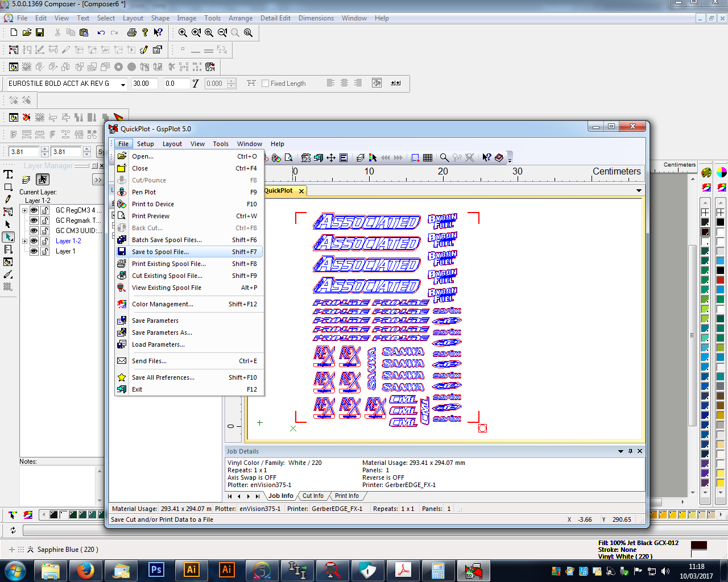This screenshot has width=728, height=582.
Task: Click the Windows Start button
Action: (15, 570)
